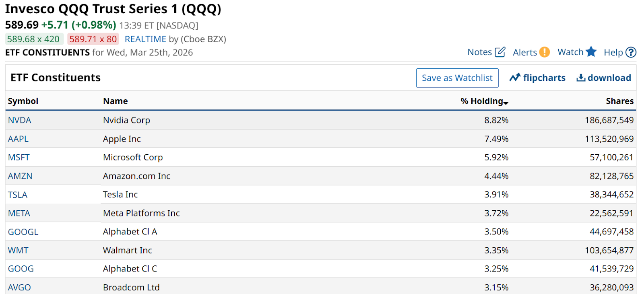The height and width of the screenshot is (294, 644).
Task: Sort by the % Holding column arrow
Action: click(506, 103)
